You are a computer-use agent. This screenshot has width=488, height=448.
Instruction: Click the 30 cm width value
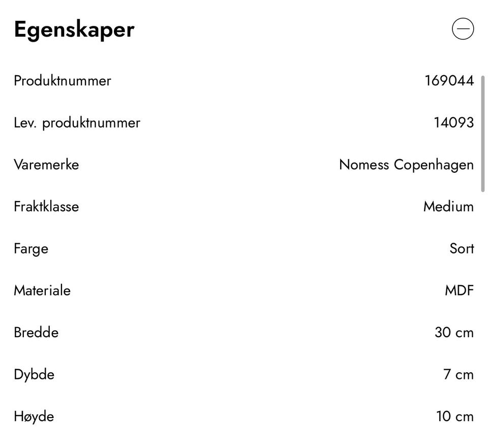454,333
